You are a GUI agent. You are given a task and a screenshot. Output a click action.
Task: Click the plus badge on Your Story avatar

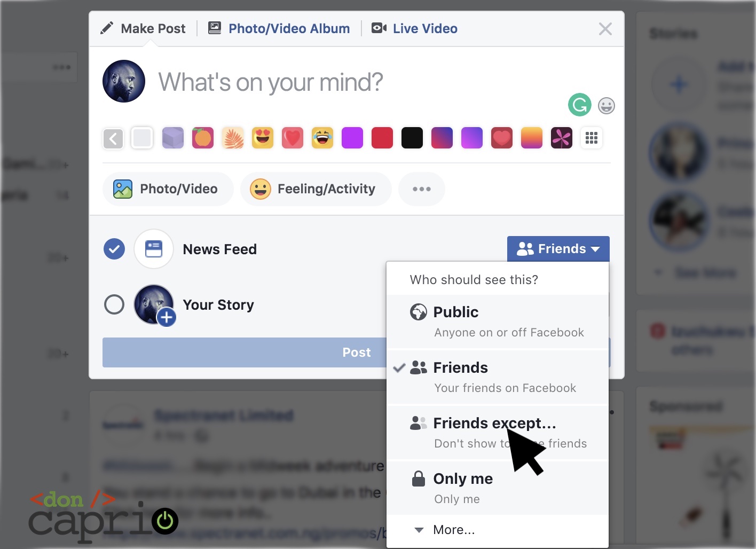167,317
